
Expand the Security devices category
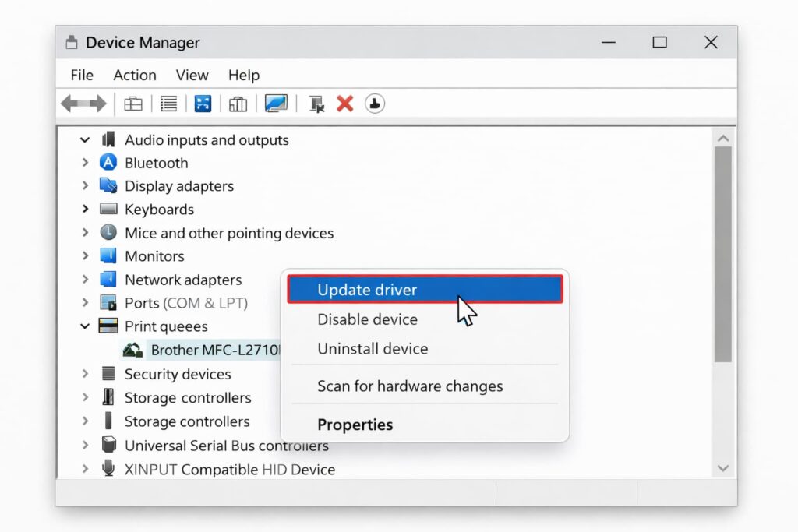tap(85, 374)
